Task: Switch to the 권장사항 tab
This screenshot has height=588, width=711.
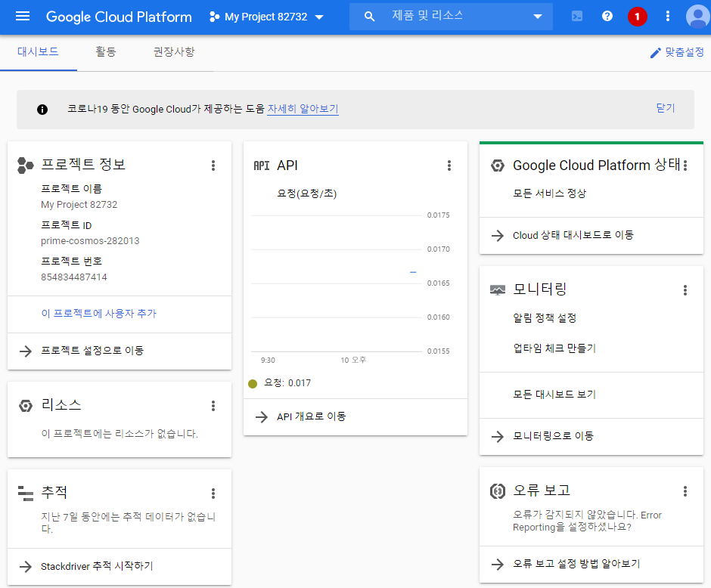Action: (174, 51)
